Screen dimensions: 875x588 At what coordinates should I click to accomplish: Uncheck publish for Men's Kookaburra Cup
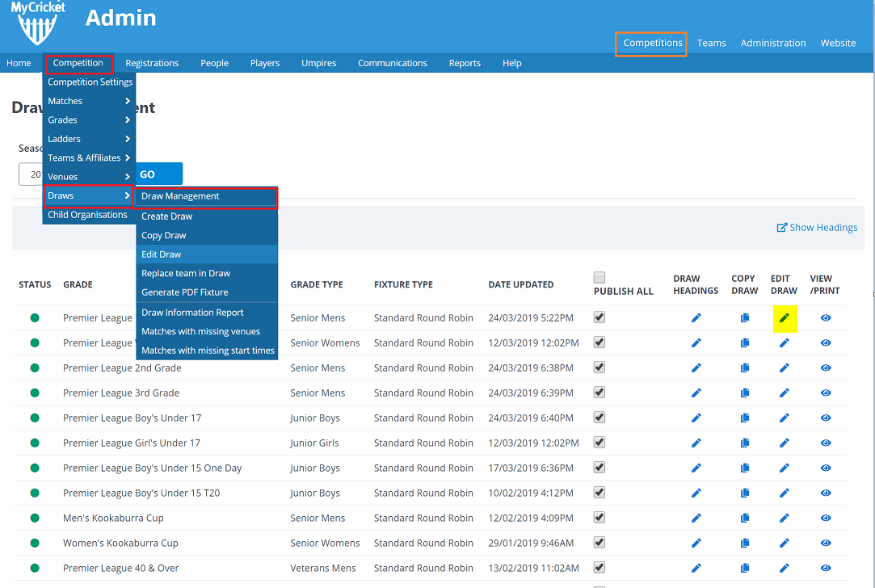599,518
